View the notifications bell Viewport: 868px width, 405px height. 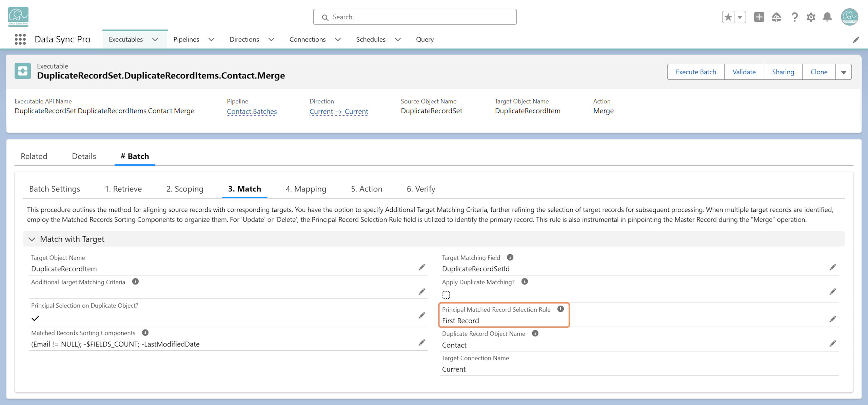[827, 17]
